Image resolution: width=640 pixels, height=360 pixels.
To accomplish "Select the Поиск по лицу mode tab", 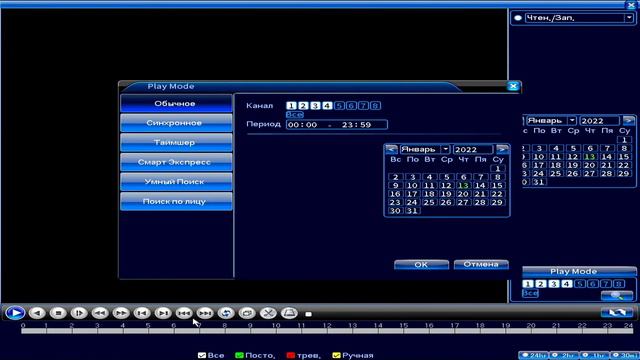I will pos(176,202).
